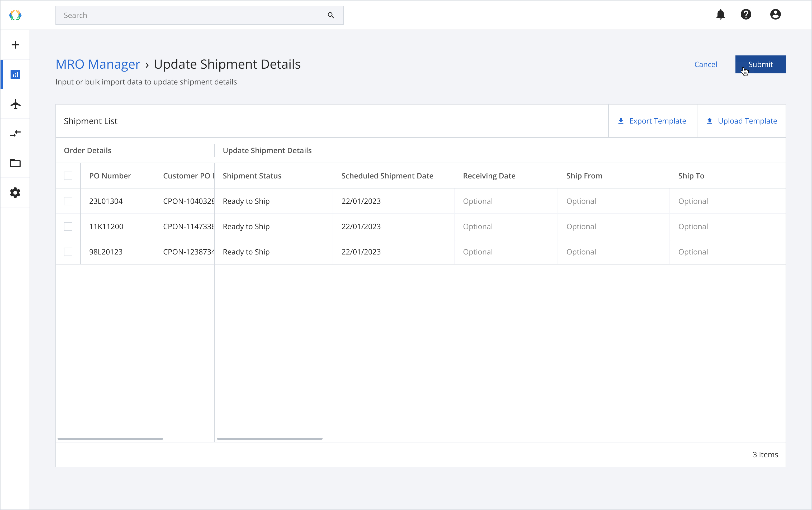812x510 pixels.
Task: Click Shipment Status cell for 98L20123
Action: point(273,252)
